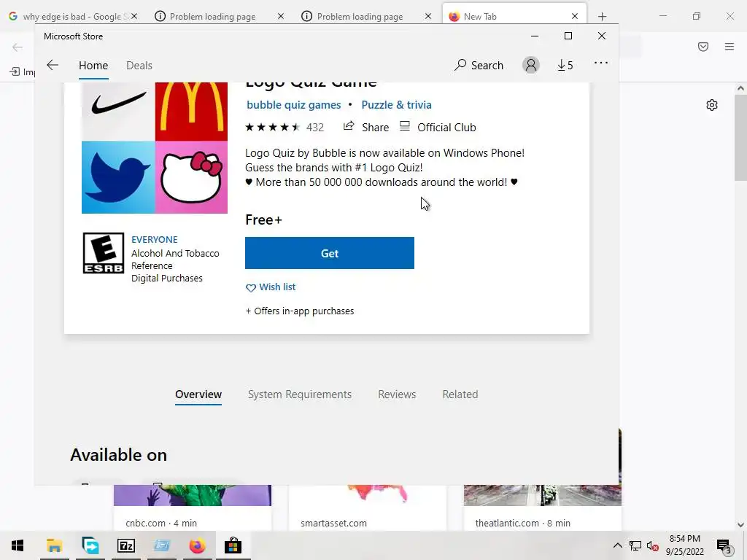Select the New Tab browser tab
The height and width of the screenshot is (560, 747).
pos(505,16)
